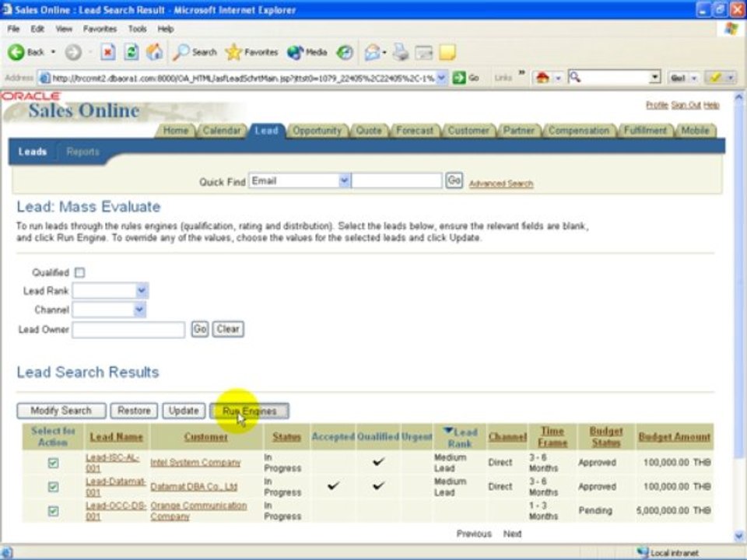Viewport: 747px width, 560px height.
Task: Open the Orange Communication Company link
Action: coord(198,511)
